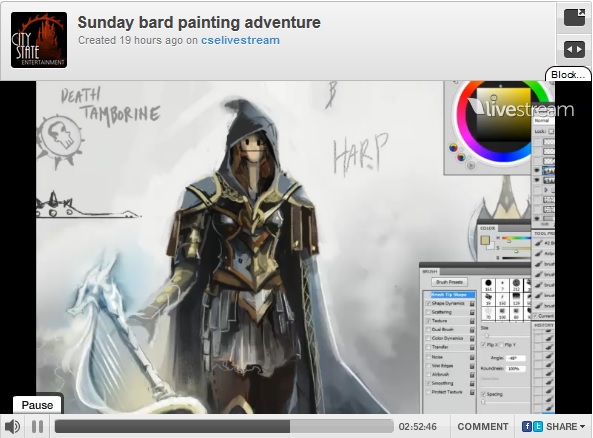
Task: Toggle the Flip X checkbox
Action: click(x=483, y=345)
